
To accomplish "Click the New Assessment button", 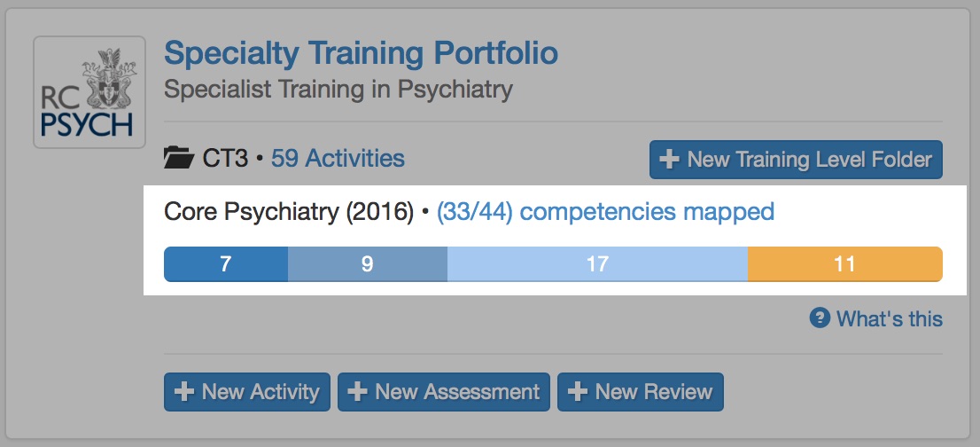I will (444, 392).
